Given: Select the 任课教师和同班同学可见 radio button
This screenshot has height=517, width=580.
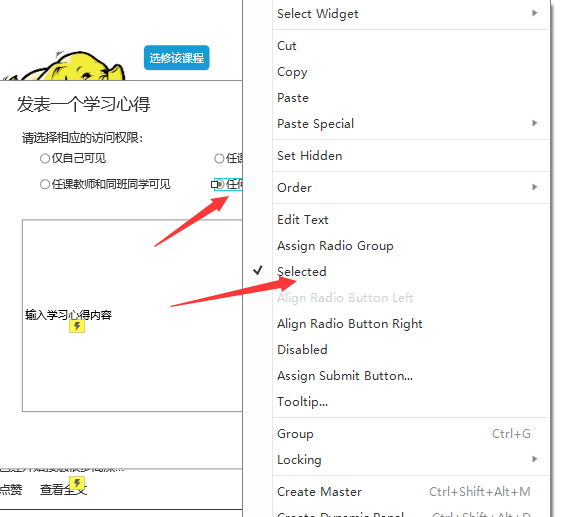Looking at the screenshot, I should pyautogui.click(x=45, y=184).
